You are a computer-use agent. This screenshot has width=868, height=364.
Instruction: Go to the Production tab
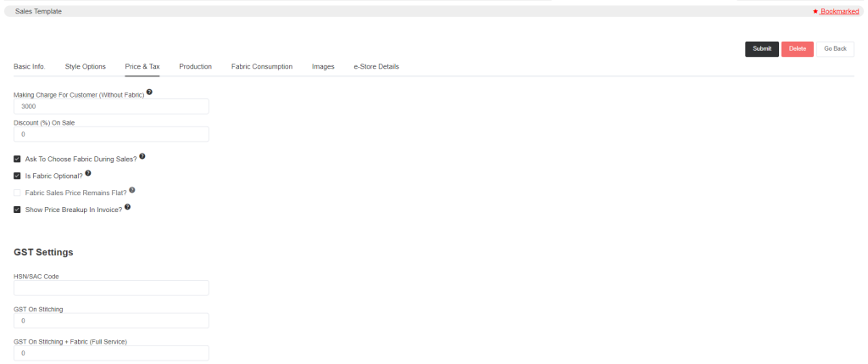pyautogui.click(x=196, y=66)
